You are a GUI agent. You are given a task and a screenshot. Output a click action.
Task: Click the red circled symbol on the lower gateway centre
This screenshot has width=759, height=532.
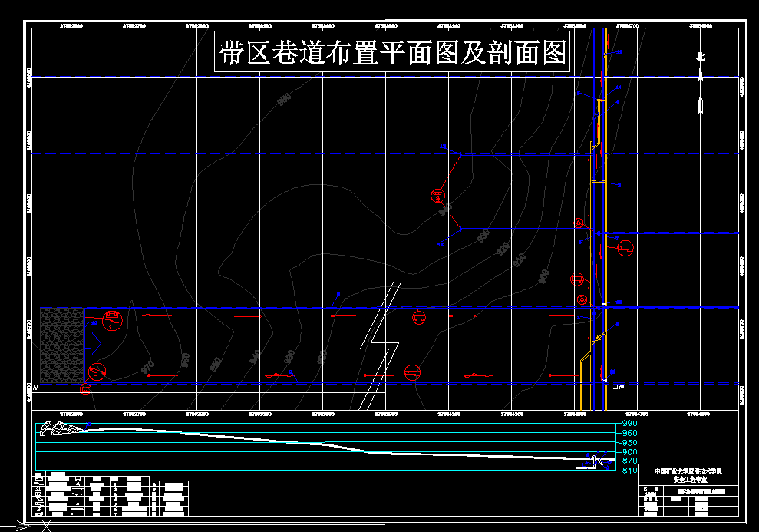[412, 373]
